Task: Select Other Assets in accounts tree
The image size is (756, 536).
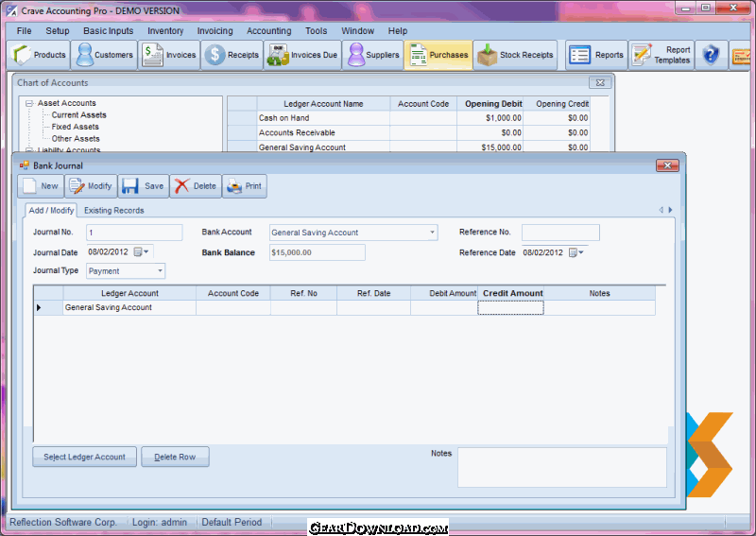Action: click(76, 138)
